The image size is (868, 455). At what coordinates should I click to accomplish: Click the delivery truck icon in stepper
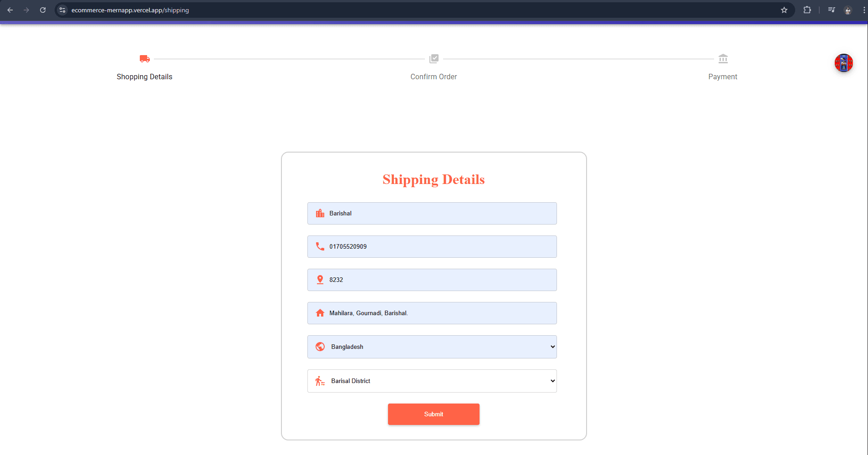pyautogui.click(x=144, y=59)
